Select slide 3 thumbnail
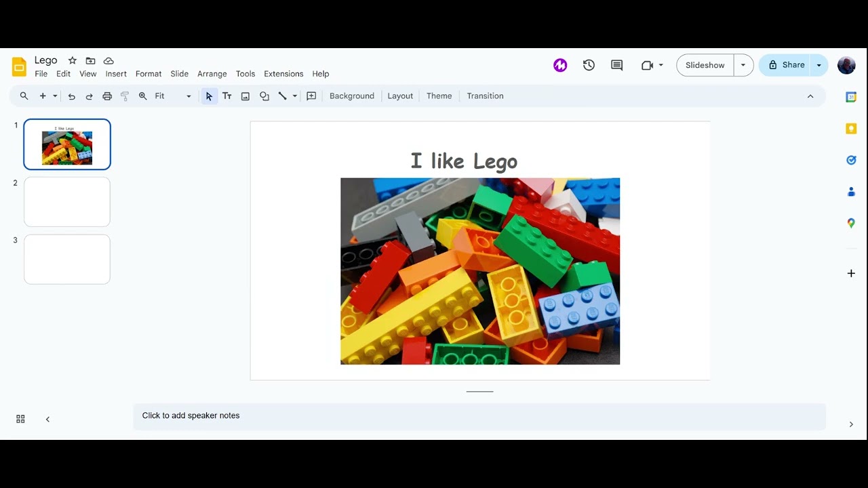 coord(67,260)
